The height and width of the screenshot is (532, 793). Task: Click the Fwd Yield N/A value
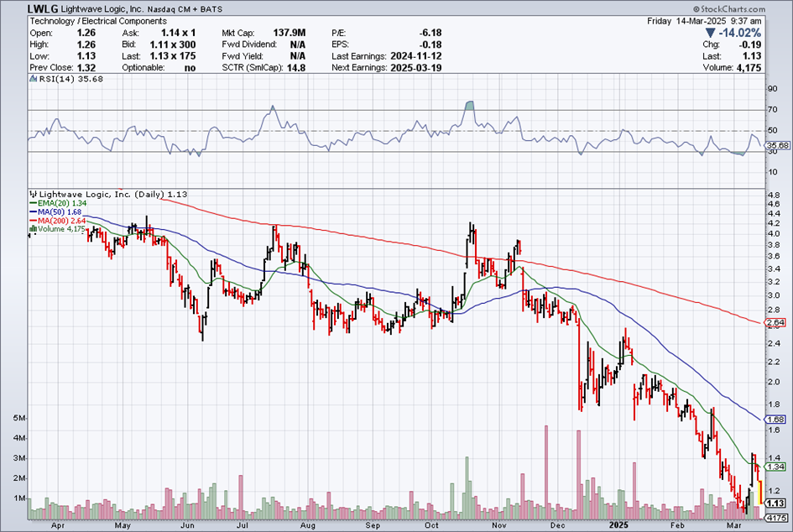click(298, 56)
